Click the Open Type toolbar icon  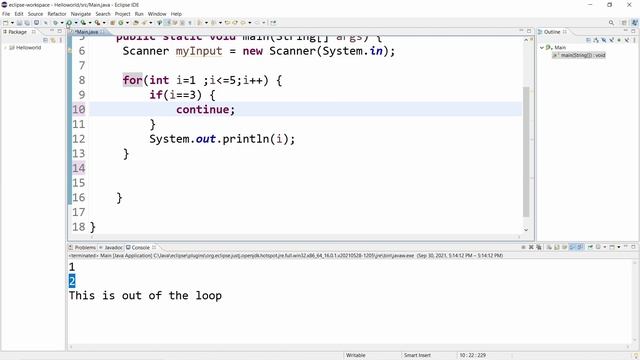(x=136, y=23)
